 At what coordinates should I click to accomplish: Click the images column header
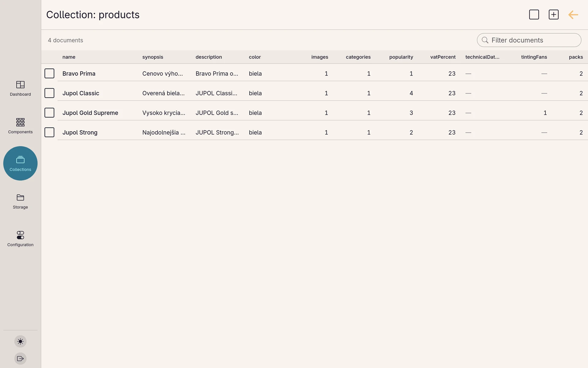tap(320, 57)
